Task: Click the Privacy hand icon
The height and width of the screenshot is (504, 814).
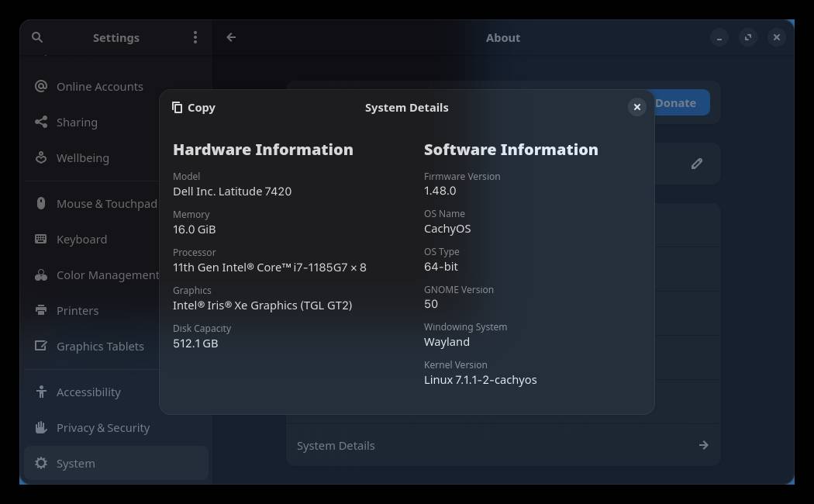Action: (41, 427)
